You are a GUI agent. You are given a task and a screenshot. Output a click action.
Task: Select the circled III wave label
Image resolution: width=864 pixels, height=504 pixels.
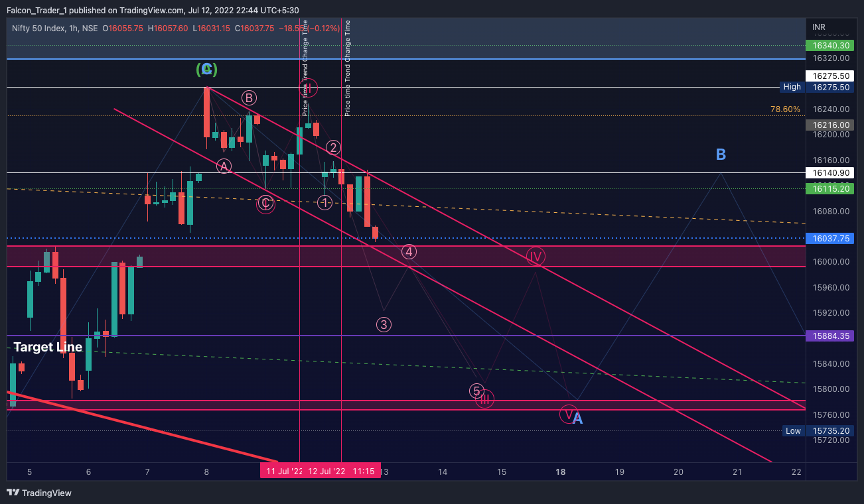[x=485, y=399]
